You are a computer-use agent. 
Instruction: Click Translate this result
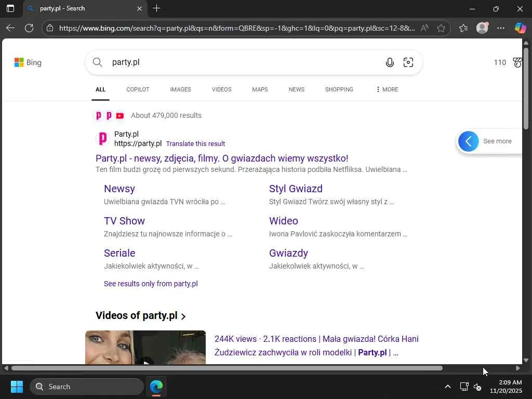pyautogui.click(x=195, y=144)
